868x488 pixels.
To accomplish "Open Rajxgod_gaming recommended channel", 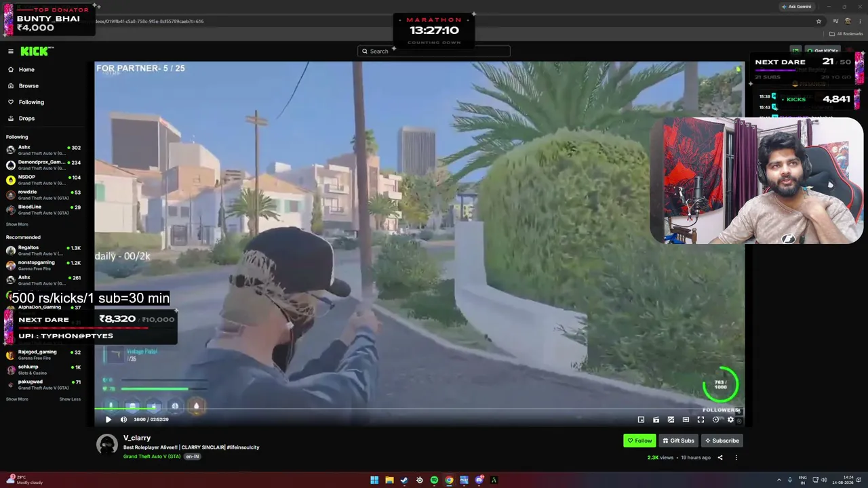I will click(x=45, y=354).
